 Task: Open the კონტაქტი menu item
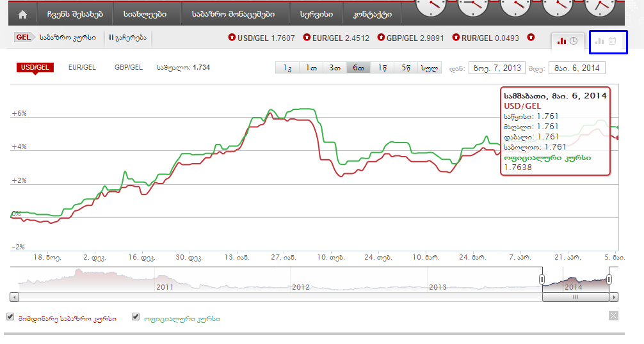tap(372, 14)
